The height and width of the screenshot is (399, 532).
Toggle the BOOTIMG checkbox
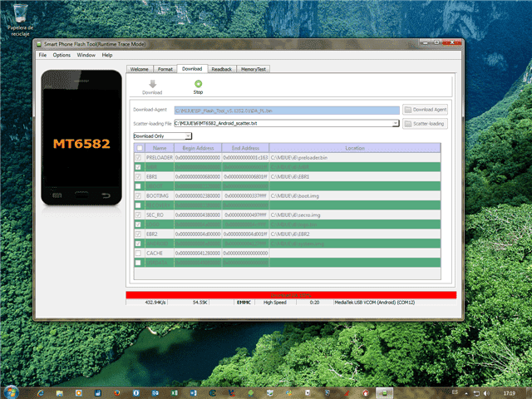click(x=138, y=196)
